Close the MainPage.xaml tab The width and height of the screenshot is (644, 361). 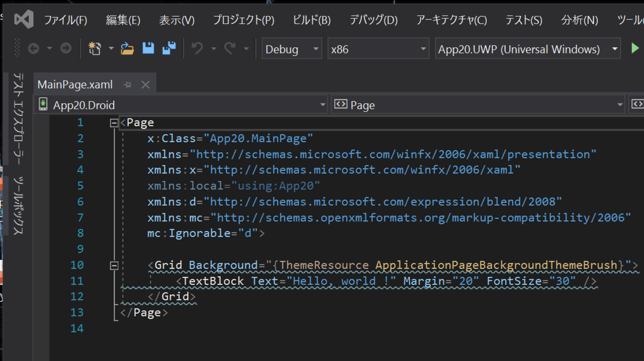tap(145, 85)
